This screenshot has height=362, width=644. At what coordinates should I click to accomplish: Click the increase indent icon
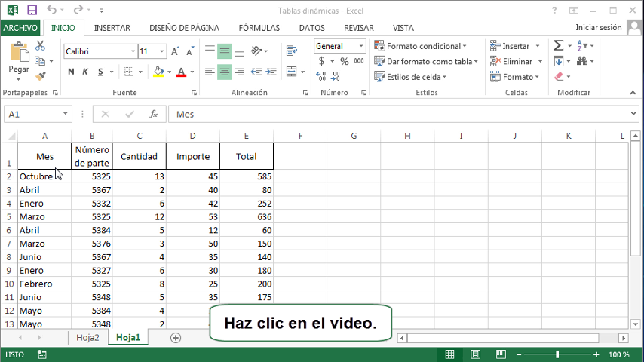pos(271,72)
